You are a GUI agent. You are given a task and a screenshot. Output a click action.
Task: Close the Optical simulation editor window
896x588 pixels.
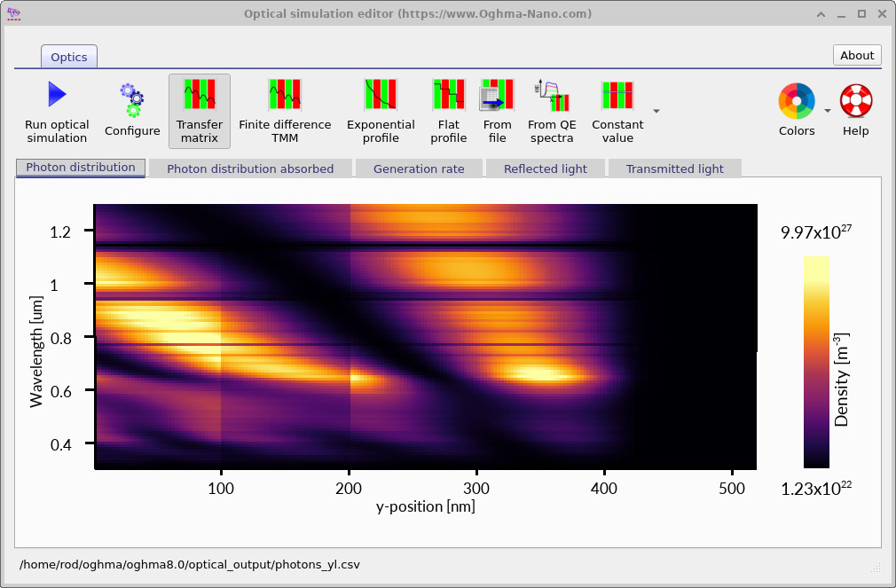tap(883, 14)
